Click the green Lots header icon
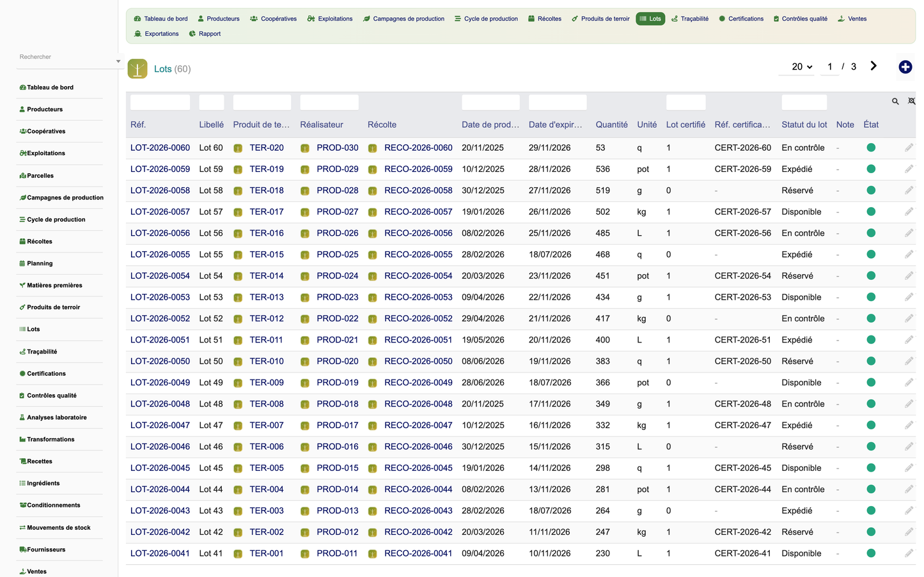The width and height of the screenshot is (924, 577). click(x=137, y=68)
